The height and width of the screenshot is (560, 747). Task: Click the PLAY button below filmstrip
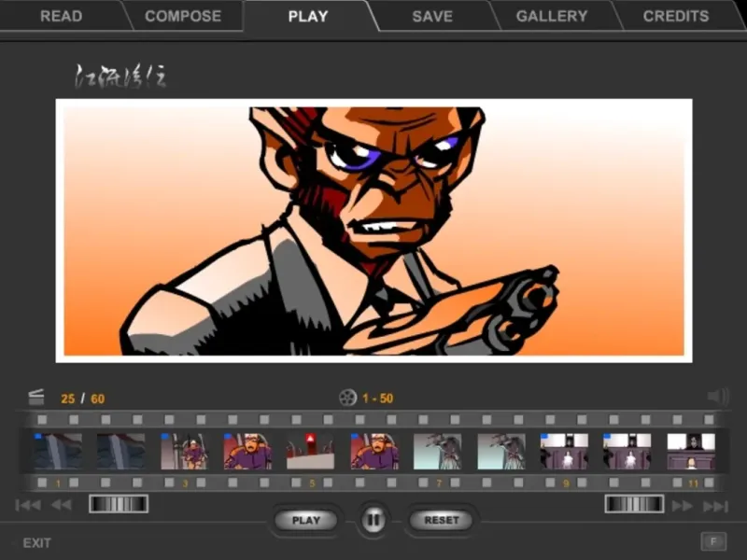click(306, 520)
